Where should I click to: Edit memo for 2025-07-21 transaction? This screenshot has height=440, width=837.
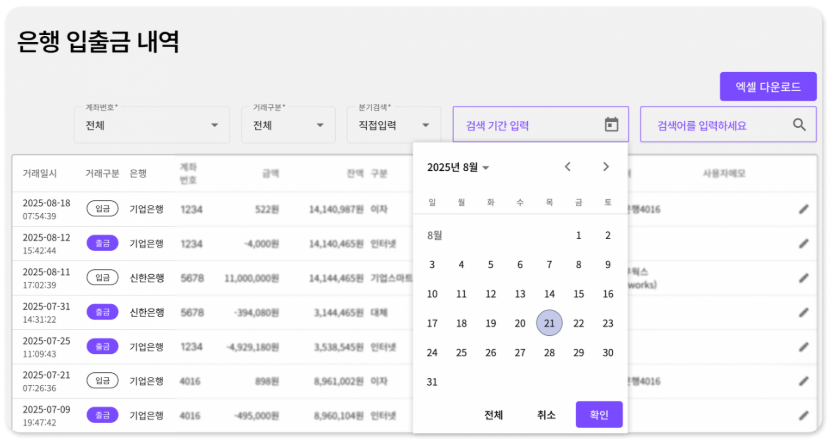coord(803,381)
